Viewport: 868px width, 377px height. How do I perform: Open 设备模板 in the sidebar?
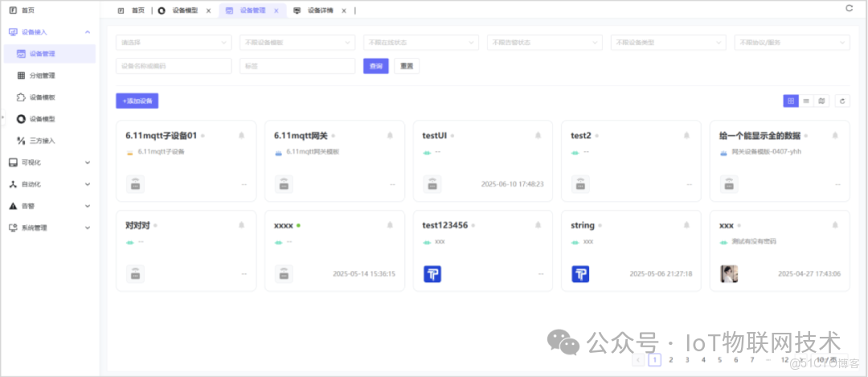click(x=50, y=97)
